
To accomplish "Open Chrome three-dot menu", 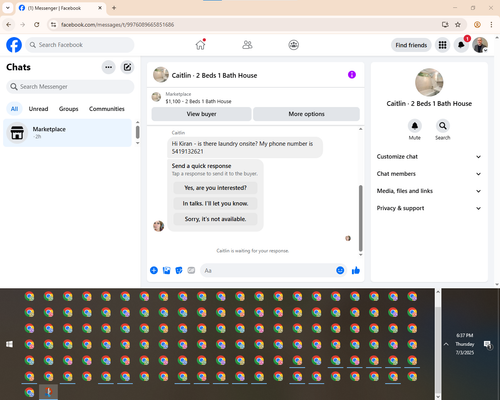I will pyautogui.click(x=491, y=25).
